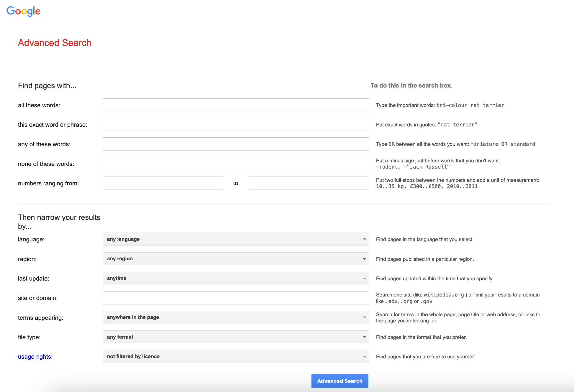Click the red 'Advanced Search' page heading
574x392 pixels.
point(55,43)
